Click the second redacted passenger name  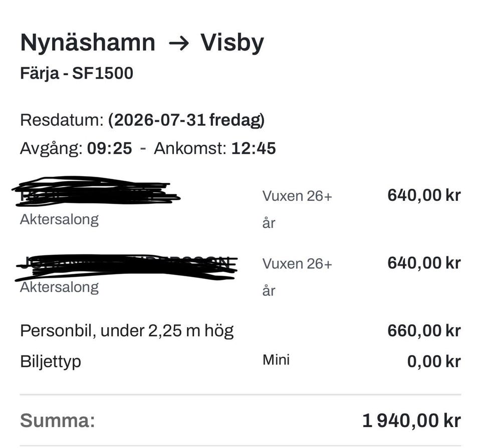click(x=126, y=267)
